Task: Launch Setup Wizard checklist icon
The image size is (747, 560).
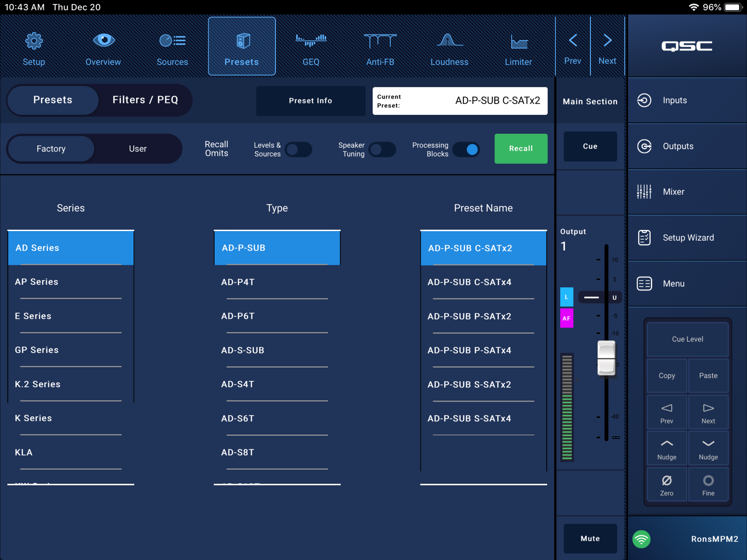Action: coord(644,237)
